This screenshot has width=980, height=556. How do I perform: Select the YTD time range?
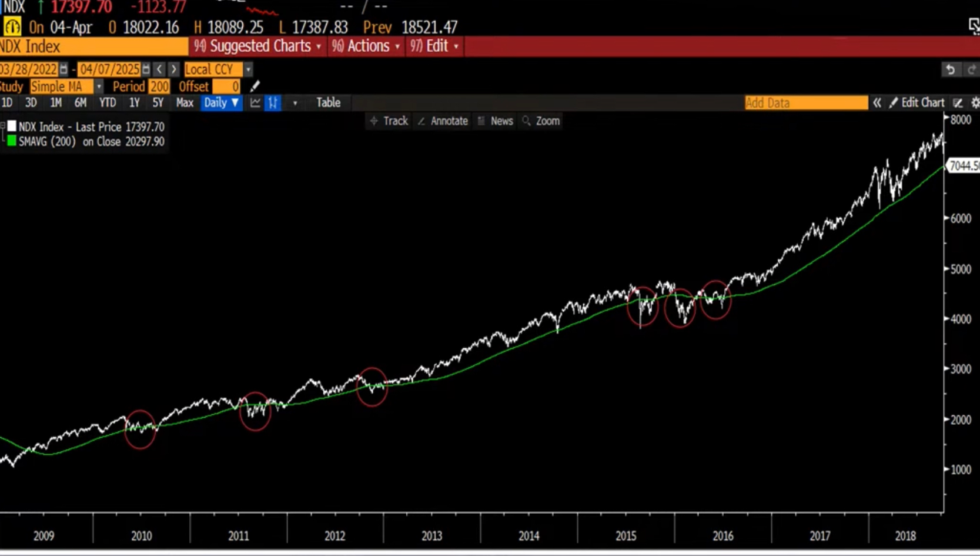click(x=108, y=103)
